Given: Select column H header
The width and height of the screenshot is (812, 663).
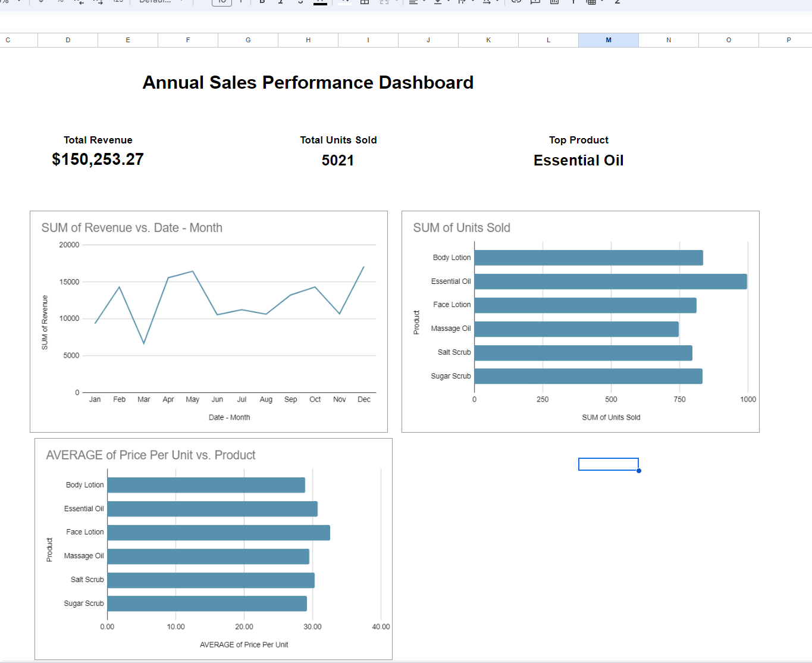Looking at the screenshot, I should pyautogui.click(x=308, y=40).
